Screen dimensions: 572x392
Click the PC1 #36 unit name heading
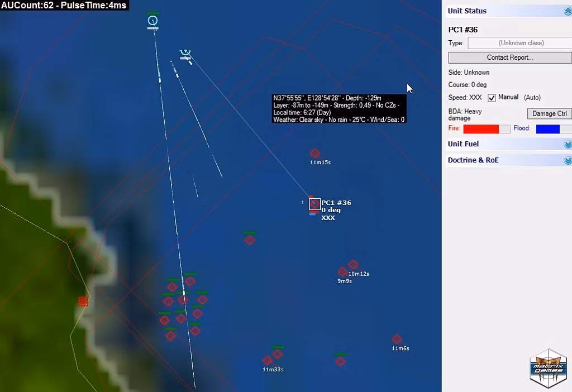463,30
